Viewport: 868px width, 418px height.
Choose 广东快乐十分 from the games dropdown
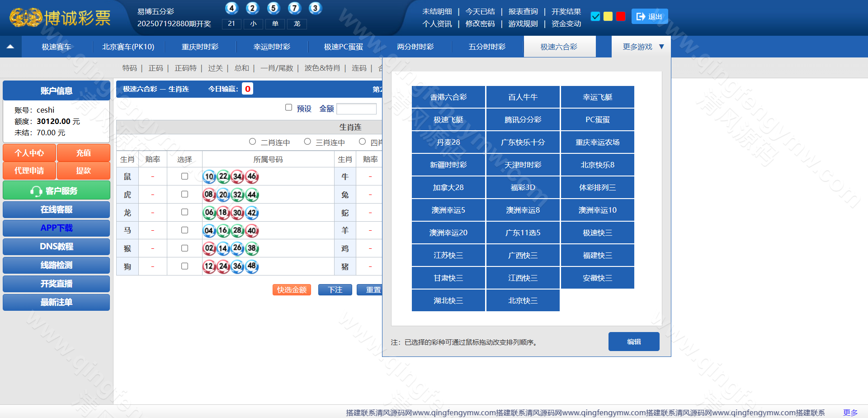point(523,142)
